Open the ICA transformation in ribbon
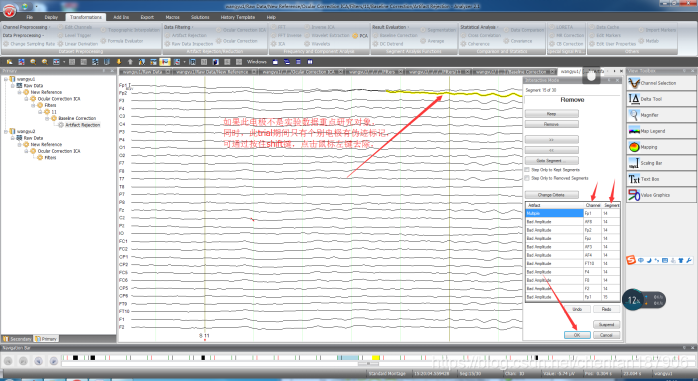Screen dimensions: 698x381 tap(278, 44)
